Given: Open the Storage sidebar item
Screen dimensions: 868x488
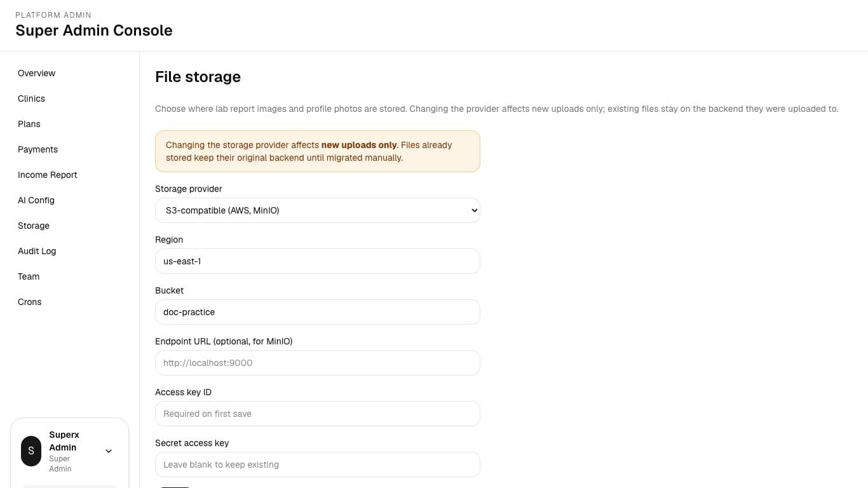Looking at the screenshot, I should click(34, 226).
